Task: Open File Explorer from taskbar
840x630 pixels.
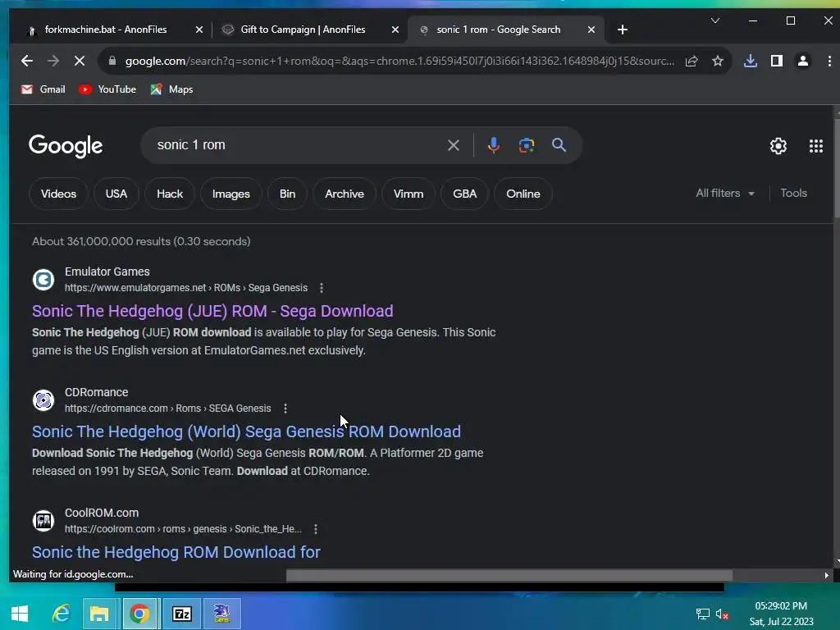Action: [99, 614]
